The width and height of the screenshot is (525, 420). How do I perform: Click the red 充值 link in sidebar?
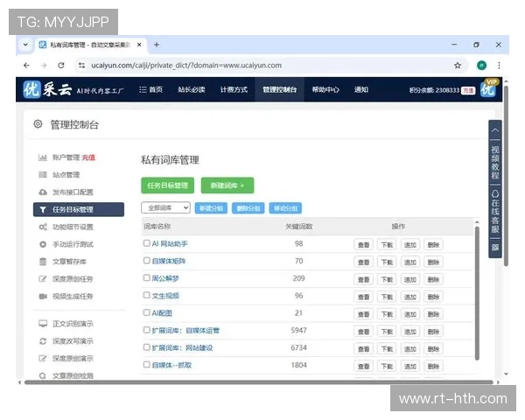[x=88, y=157]
